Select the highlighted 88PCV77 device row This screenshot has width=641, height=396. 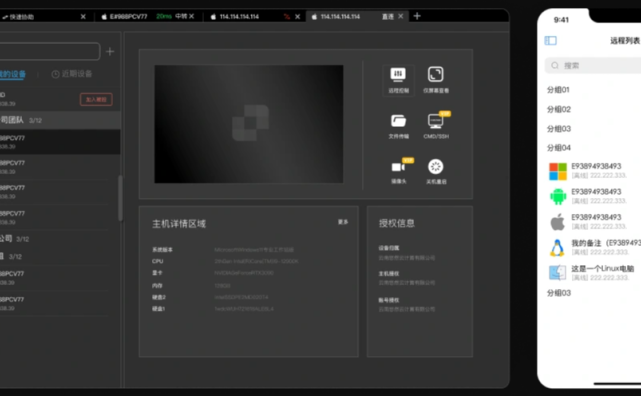60,142
